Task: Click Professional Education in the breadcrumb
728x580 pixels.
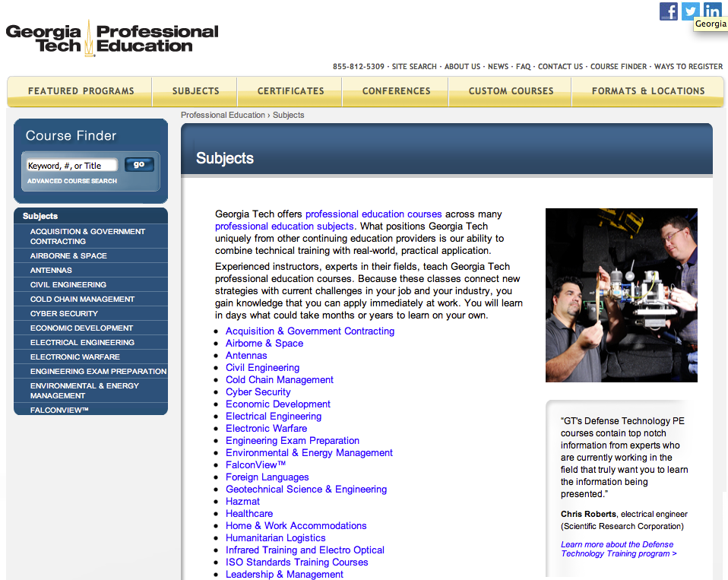Action: click(223, 115)
